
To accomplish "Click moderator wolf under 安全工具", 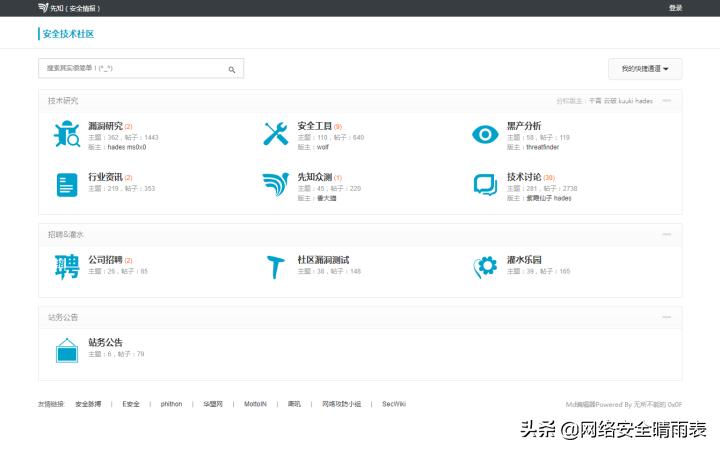I will (323, 147).
